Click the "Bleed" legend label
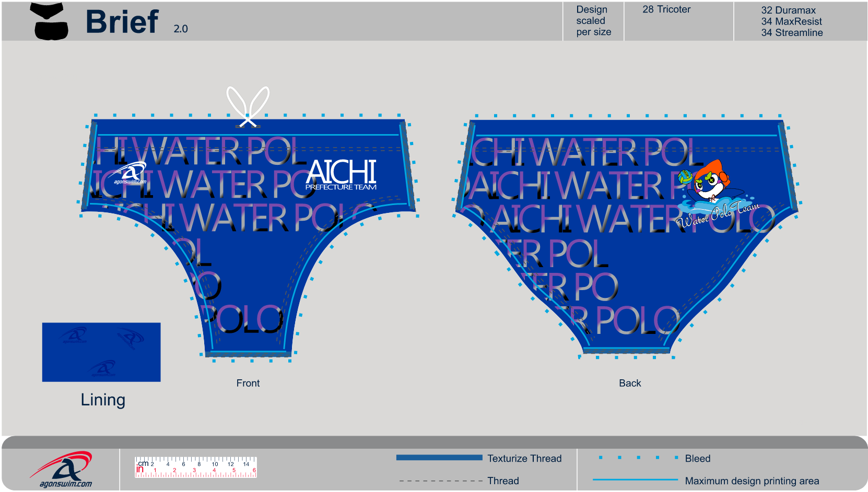Screen dimensions: 868x492 (698, 459)
